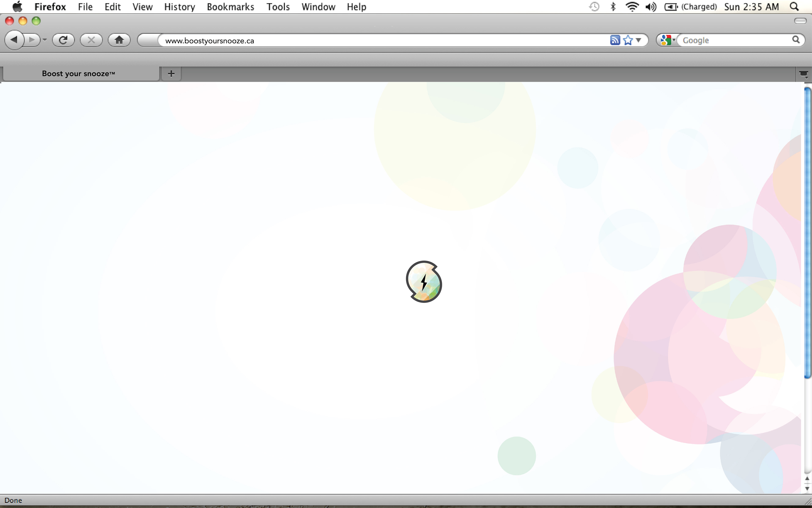Image resolution: width=812 pixels, height=508 pixels.
Task: Click the Sun 2:35 AM clock
Action: [751, 7]
